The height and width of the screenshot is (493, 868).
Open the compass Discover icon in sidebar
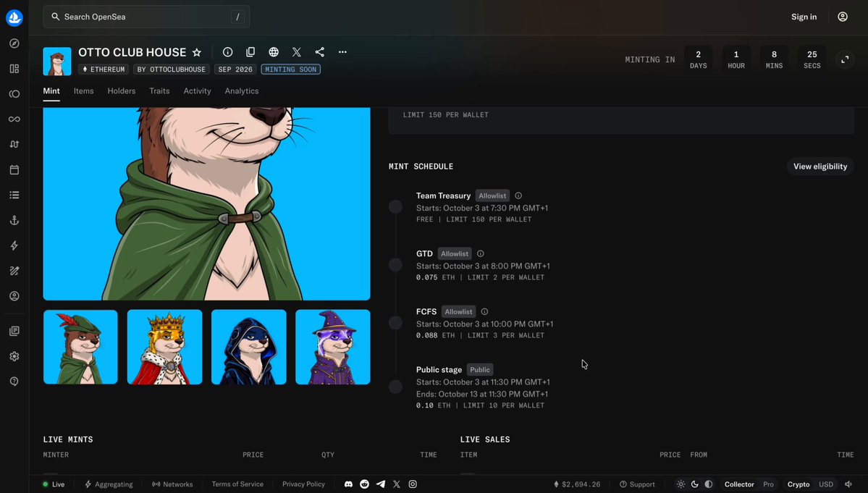point(14,43)
